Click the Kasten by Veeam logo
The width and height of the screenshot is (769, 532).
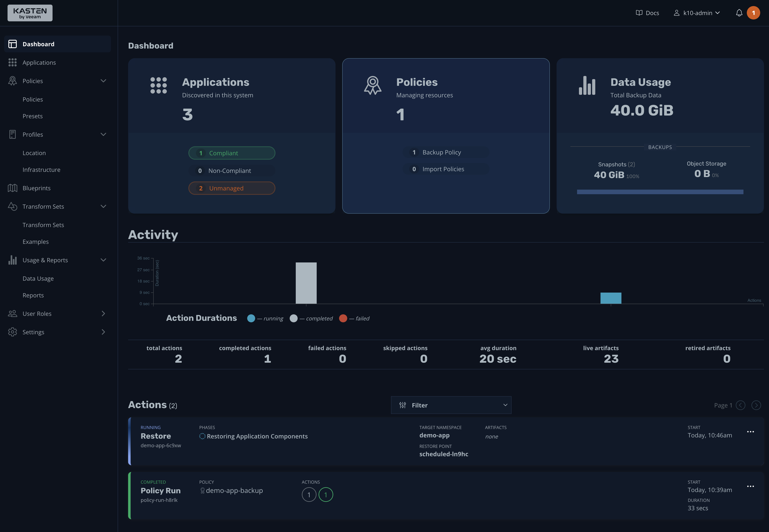(30, 13)
